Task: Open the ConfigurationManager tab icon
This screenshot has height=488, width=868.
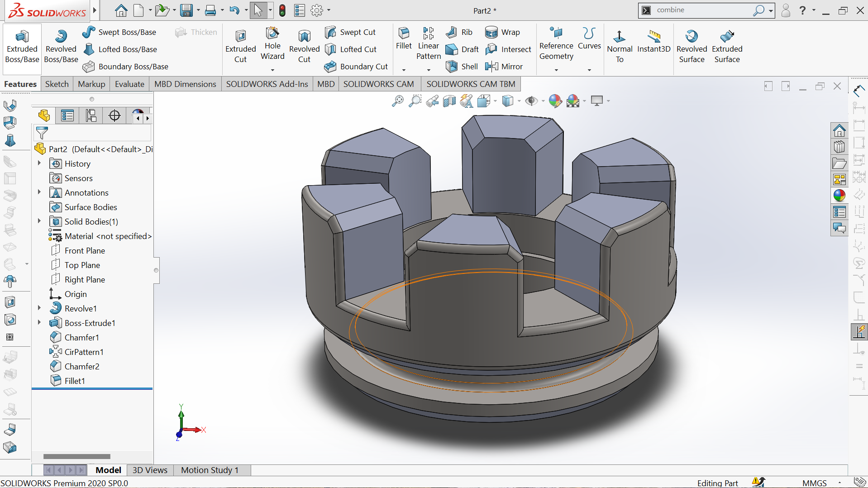Action: (x=91, y=116)
